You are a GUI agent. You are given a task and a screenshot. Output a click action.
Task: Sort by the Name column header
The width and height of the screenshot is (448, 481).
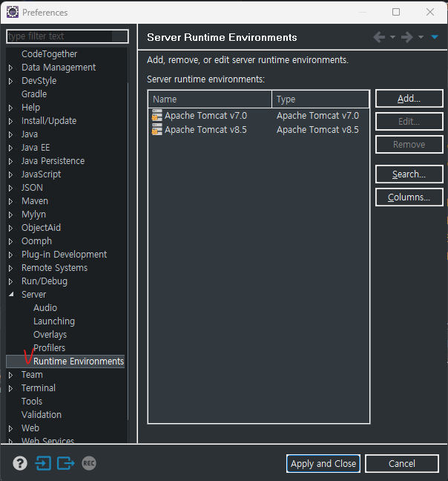(210, 99)
